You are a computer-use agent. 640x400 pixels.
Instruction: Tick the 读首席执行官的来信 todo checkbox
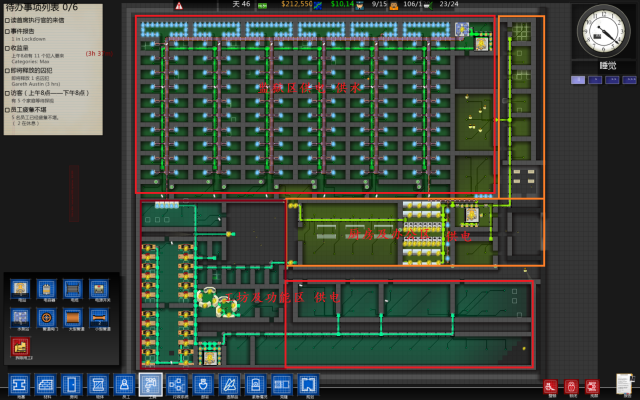point(7,20)
